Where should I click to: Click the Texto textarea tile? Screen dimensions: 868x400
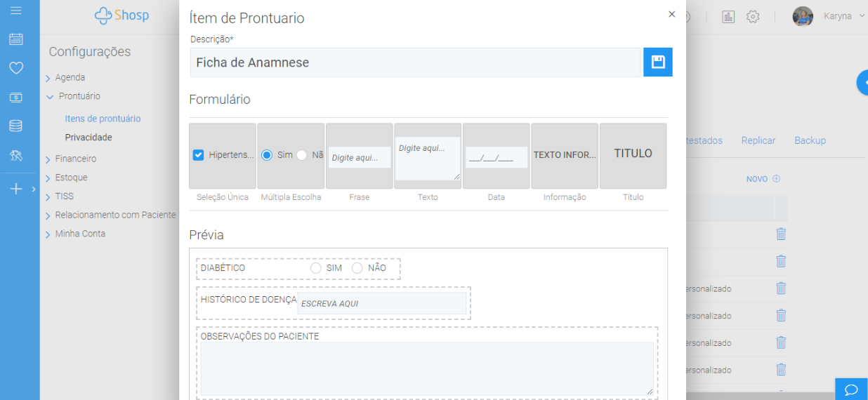click(428, 159)
